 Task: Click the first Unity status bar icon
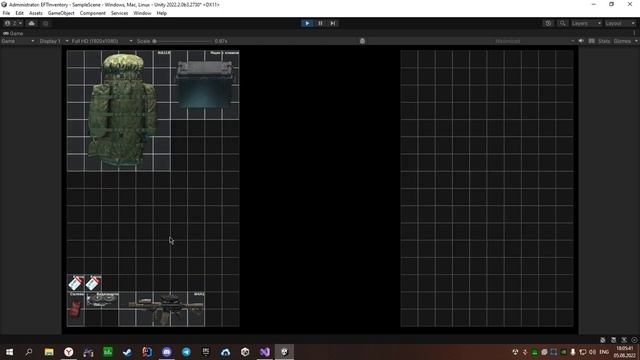coord(603,340)
